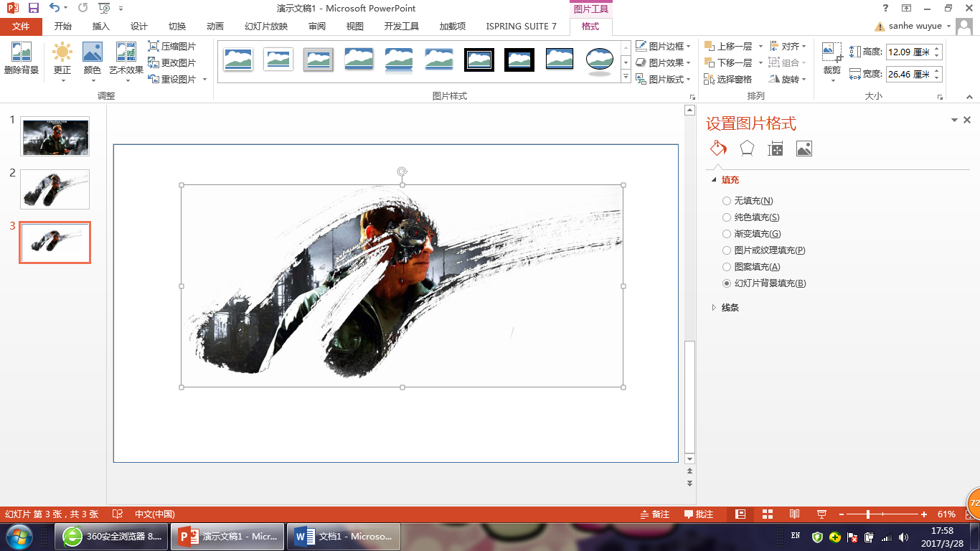Select No fill (无填充) radio button
This screenshot has height=551, width=980.
727,201
